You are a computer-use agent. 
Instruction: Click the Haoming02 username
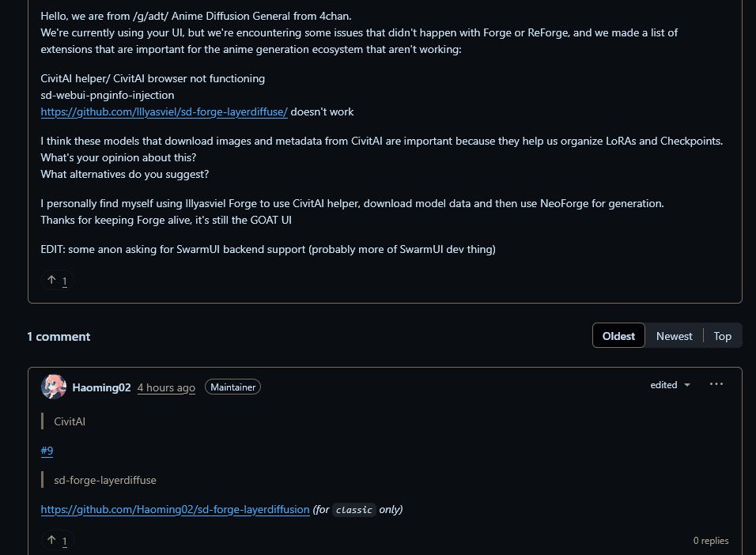[101, 387]
